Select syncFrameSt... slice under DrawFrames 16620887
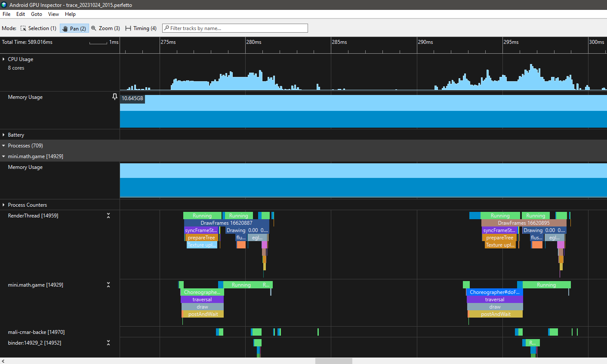This screenshot has height=364, width=607. point(201,230)
